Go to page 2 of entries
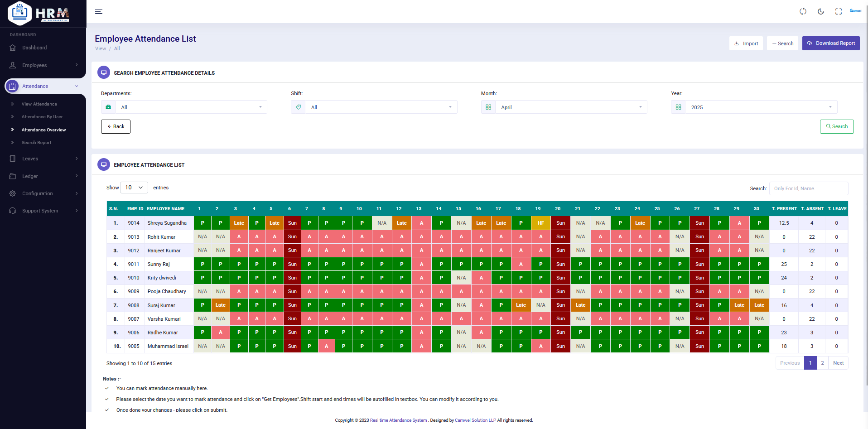 [x=822, y=363]
